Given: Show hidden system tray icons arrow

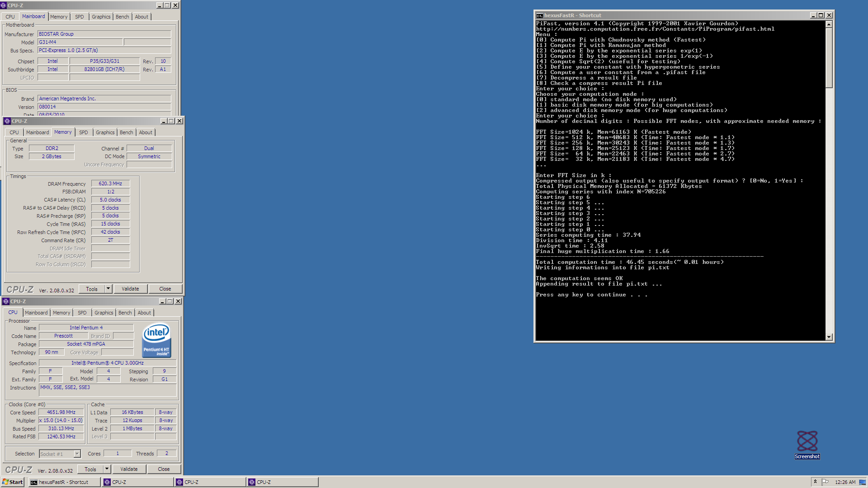Looking at the screenshot, I should (816, 482).
